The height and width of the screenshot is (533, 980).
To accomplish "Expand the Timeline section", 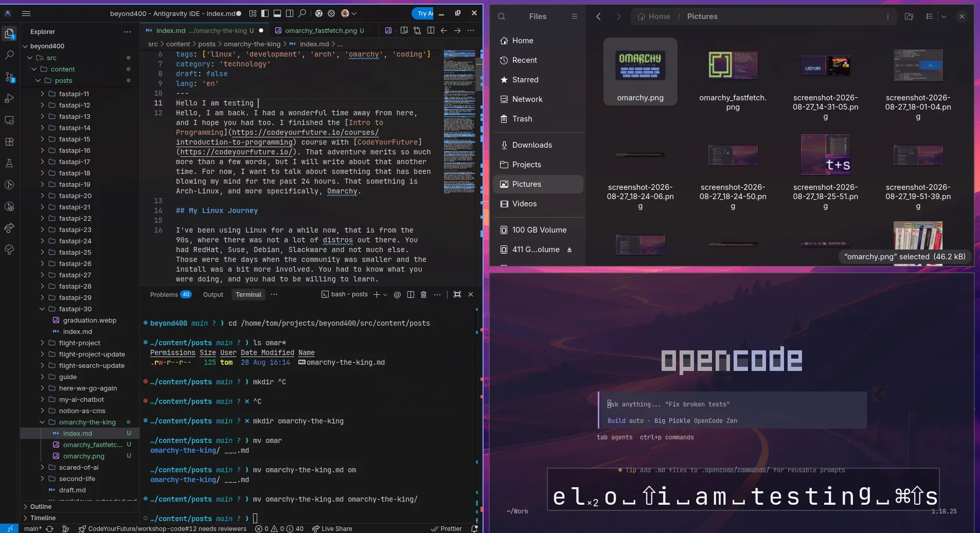I will (43, 518).
